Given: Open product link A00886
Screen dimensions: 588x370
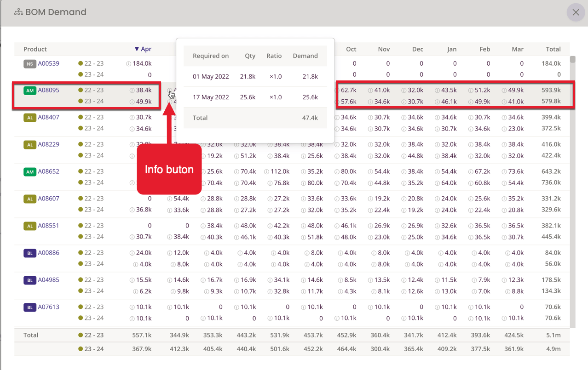Looking at the screenshot, I should pos(48,253).
